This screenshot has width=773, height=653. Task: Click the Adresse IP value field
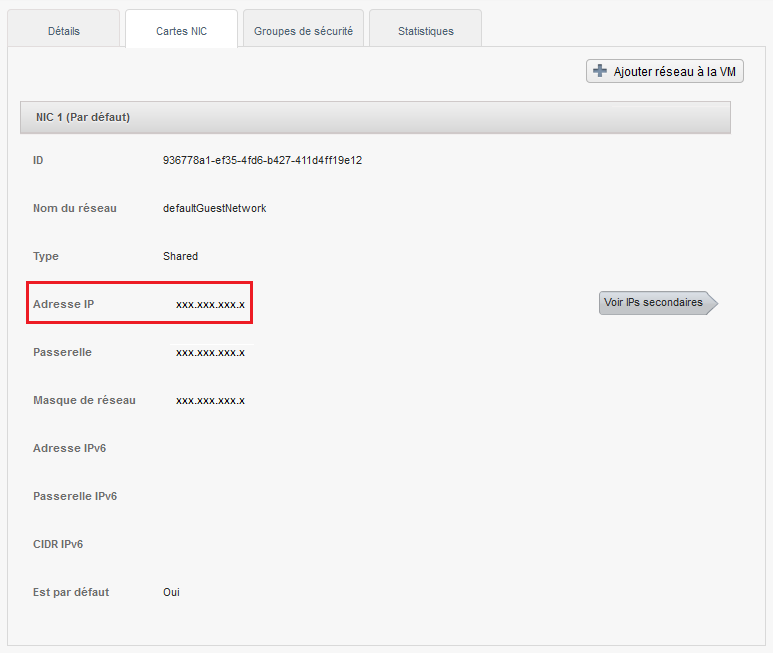(x=210, y=304)
